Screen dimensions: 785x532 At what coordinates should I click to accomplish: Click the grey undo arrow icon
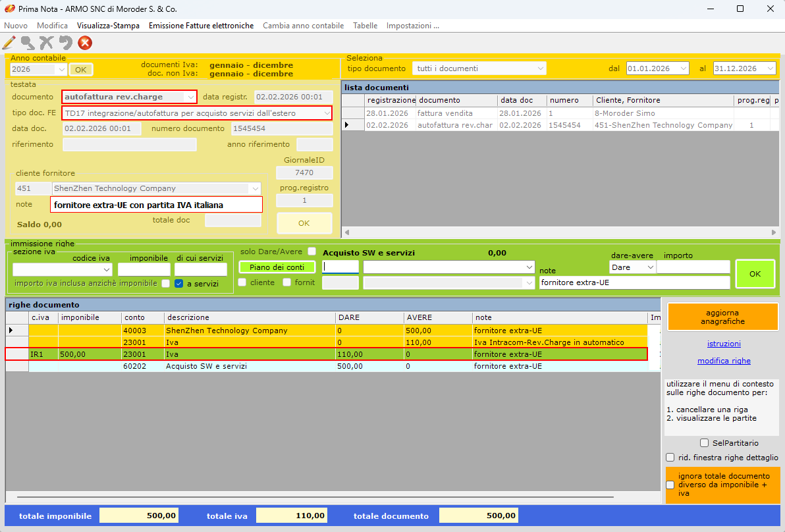coord(65,43)
